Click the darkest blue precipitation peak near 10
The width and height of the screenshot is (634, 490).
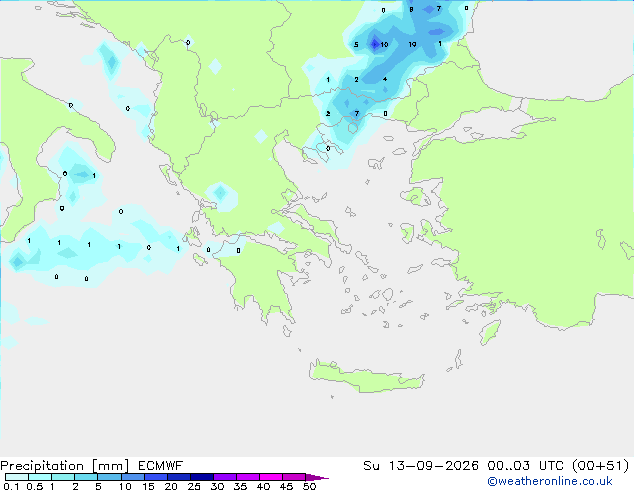click(375, 44)
